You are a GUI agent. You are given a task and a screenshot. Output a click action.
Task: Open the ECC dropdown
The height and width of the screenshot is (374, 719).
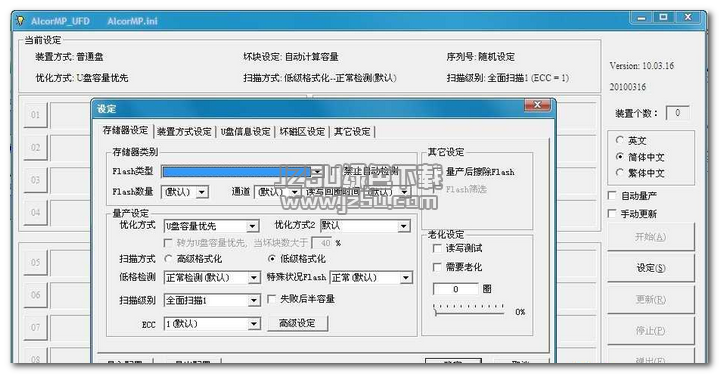[254, 324]
